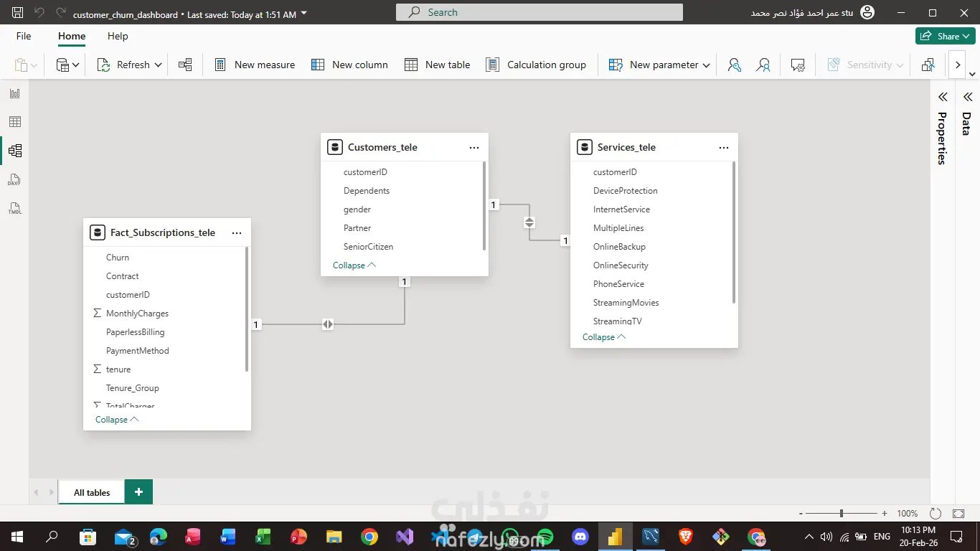The width and height of the screenshot is (980, 551).
Task: Zoom out with the minus button
Action: (x=801, y=514)
